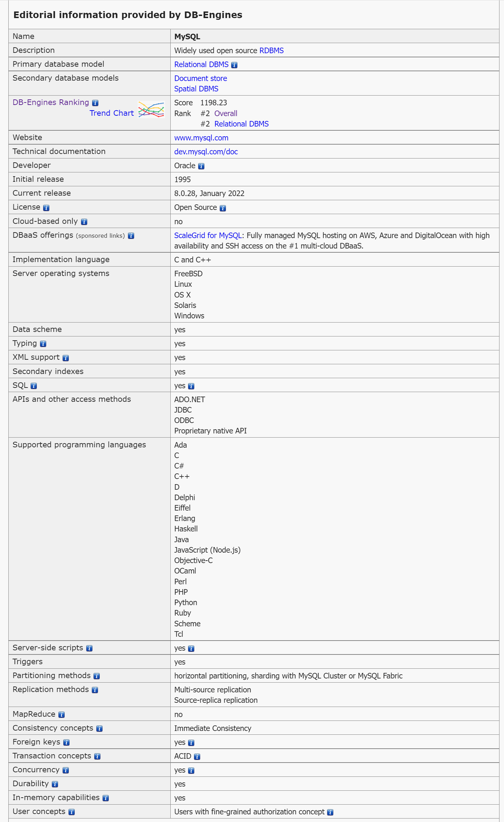Image resolution: width=504 pixels, height=822 pixels.
Task: Open the Spatial DBMS link
Action: [196, 89]
